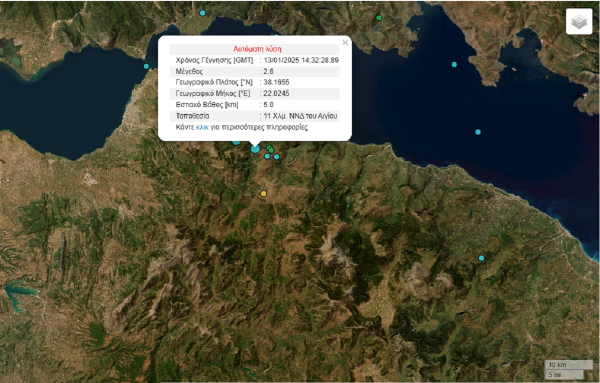The image size is (600, 383).
Task: Open the map layers switcher
Action: pos(579,22)
